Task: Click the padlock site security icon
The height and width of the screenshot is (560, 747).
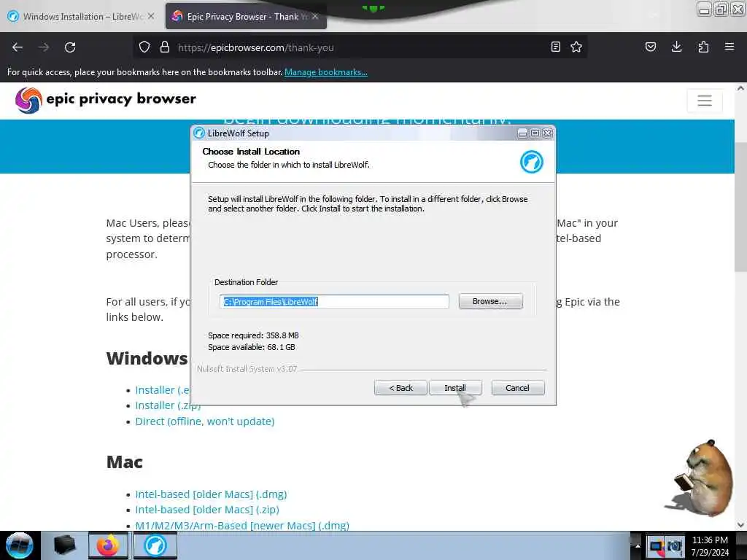Action: pyautogui.click(x=165, y=47)
